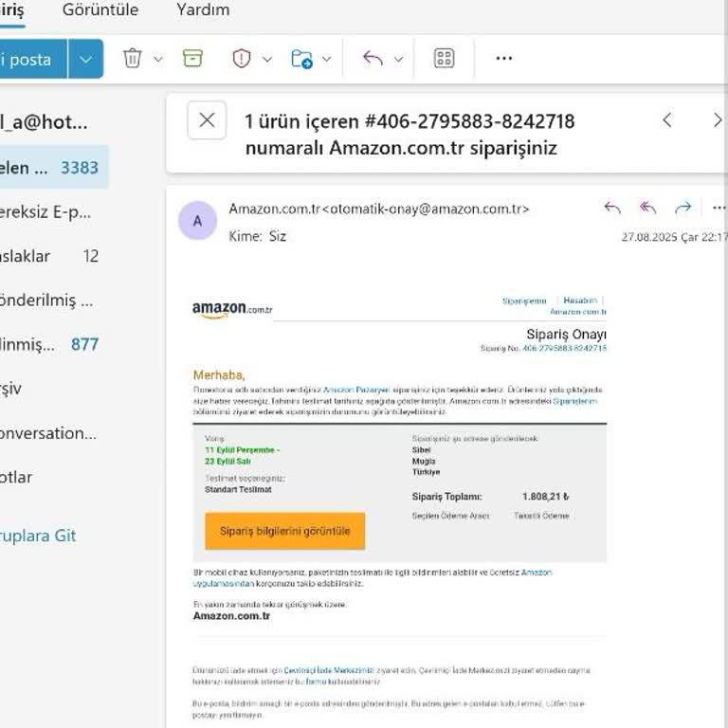Click sender address otomatik-onay@amazon.com.tr
728x728 pixels.
click(426, 209)
